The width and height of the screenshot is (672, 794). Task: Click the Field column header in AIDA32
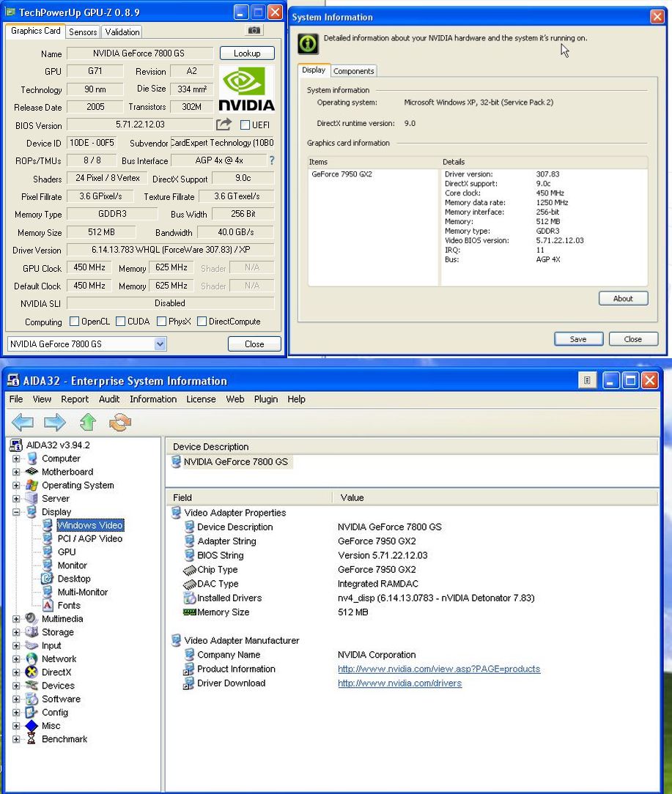tap(249, 498)
